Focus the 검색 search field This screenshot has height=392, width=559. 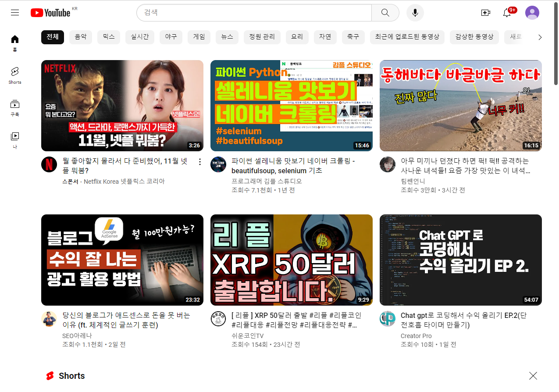point(254,13)
